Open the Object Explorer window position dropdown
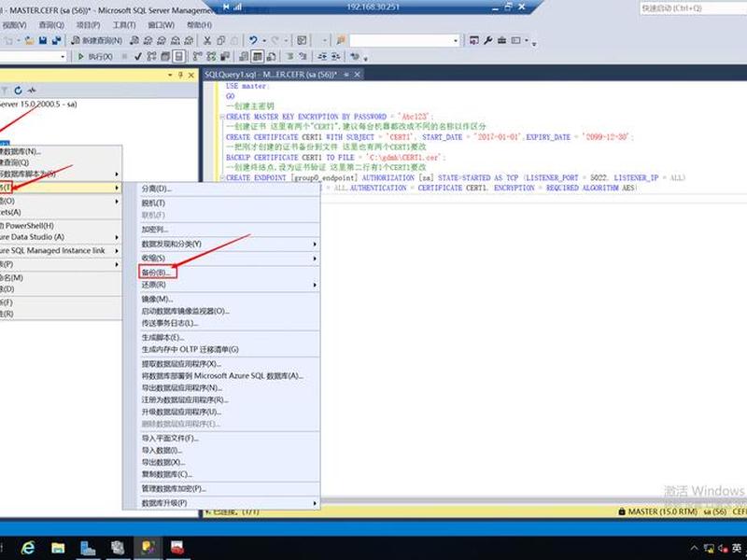The image size is (747, 560). (x=170, y=75)
